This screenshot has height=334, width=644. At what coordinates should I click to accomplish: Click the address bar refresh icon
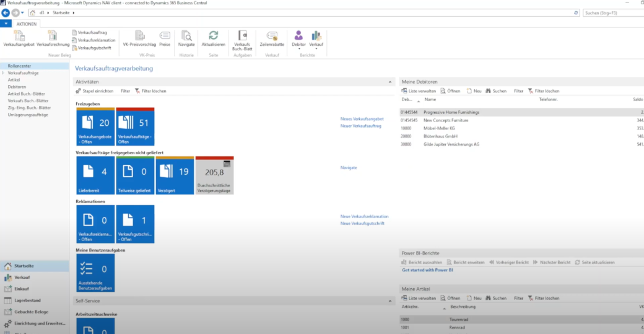click(576, 13)
